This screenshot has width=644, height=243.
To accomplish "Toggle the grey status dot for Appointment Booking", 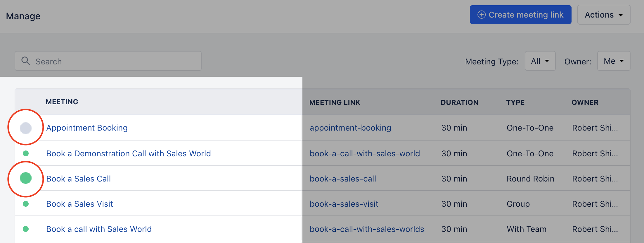I will pos(26,128).
